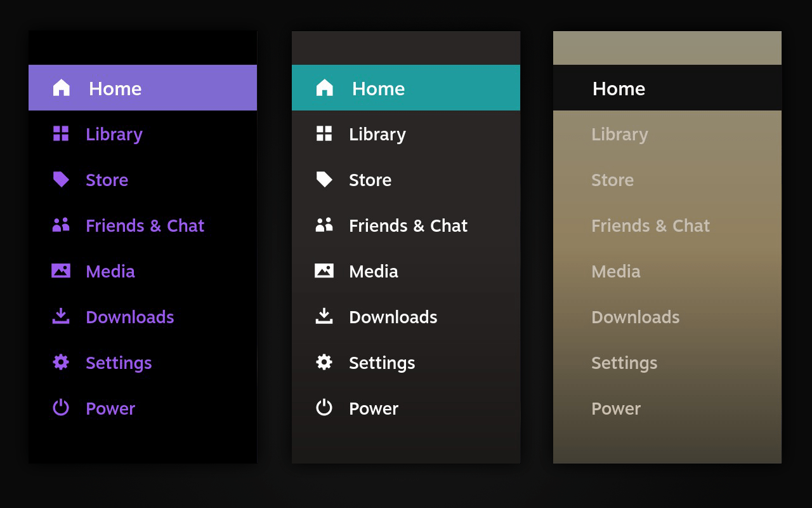Select Settings in the tan sidebar
Viewport: 812px width, 508px height.
(624, 363)
